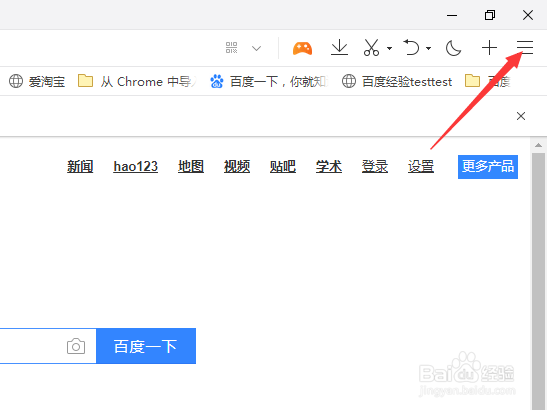Screen dimensions: 547x410
Task: Open the hamburger main menu
Action: [x=525, y=47]
